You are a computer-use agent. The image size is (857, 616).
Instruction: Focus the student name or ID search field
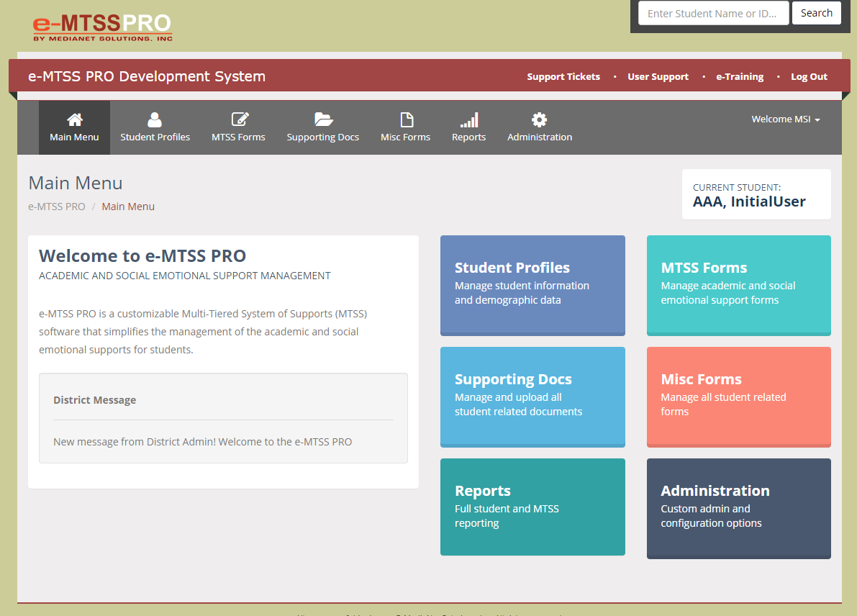[x=713, y=13]
